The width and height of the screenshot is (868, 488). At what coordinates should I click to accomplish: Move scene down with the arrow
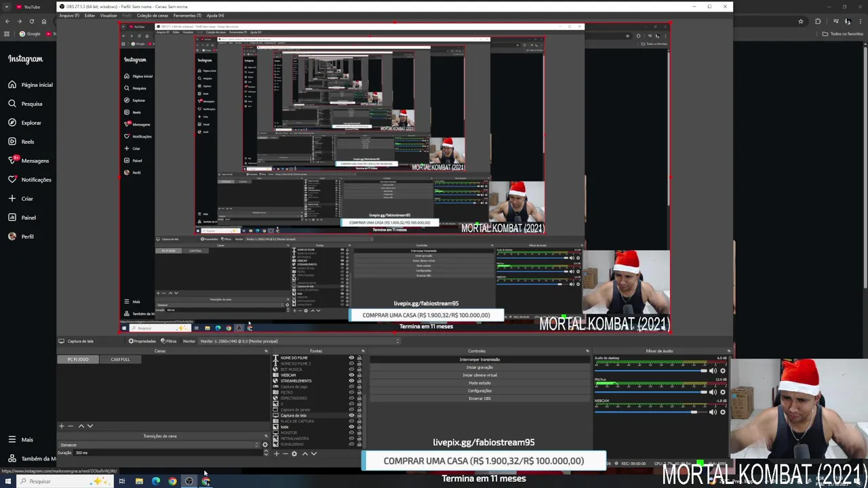pos(90,426)
